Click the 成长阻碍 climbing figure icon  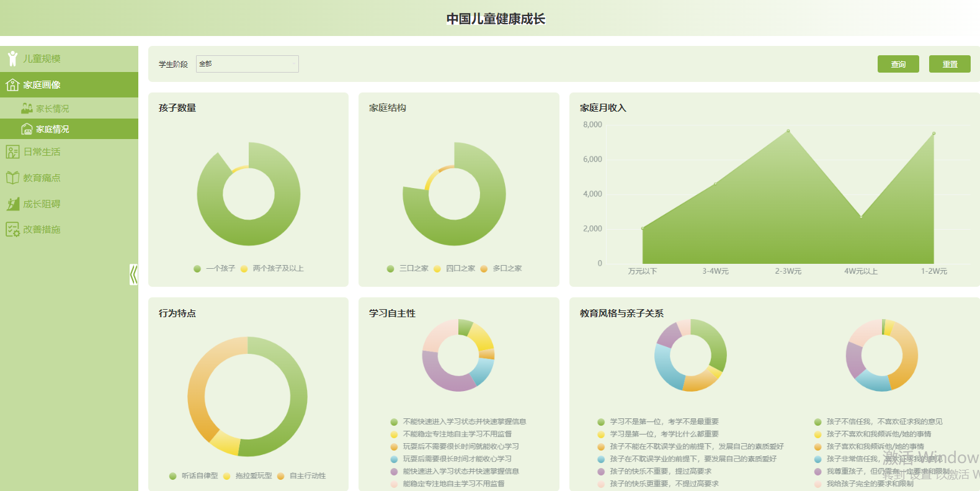(x=12, y=204)
